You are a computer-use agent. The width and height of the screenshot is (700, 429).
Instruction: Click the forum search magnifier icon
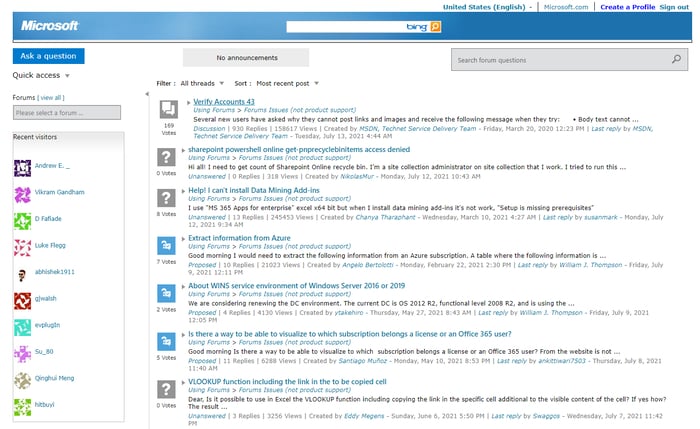click(x=676, y=59)
